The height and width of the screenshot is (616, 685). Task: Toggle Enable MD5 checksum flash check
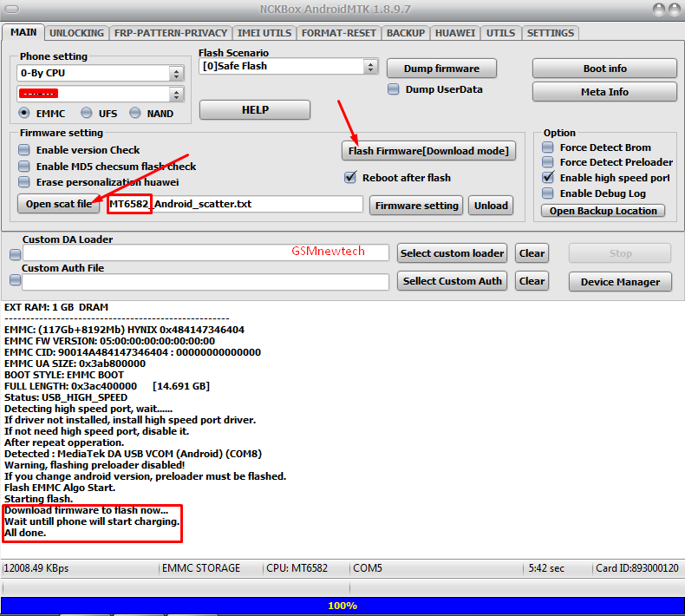click(x=24, y=166)
